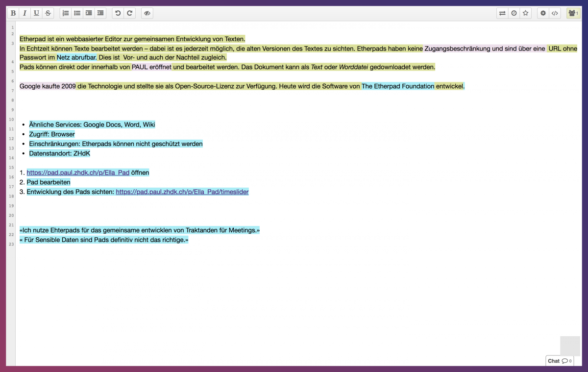Screen dimensions: 588x372
Task: Outdent the current line
Action: pyautogui.click(x=100, y=13)
